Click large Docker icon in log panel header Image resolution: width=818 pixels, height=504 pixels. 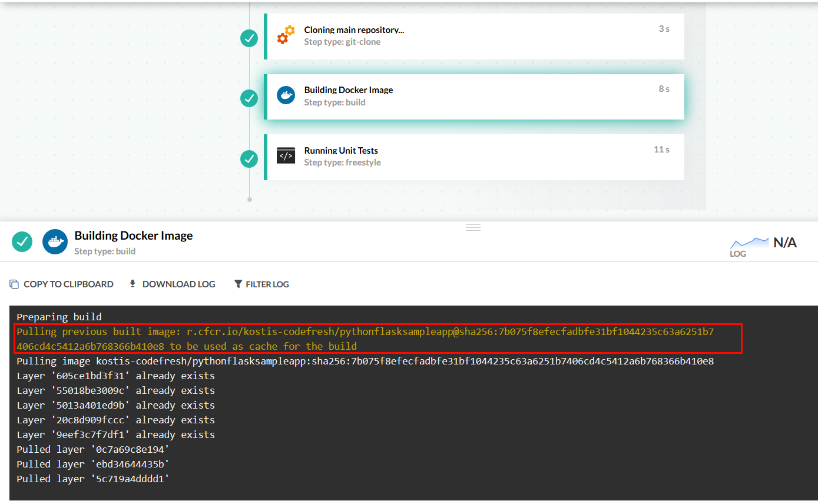(55, 241)
